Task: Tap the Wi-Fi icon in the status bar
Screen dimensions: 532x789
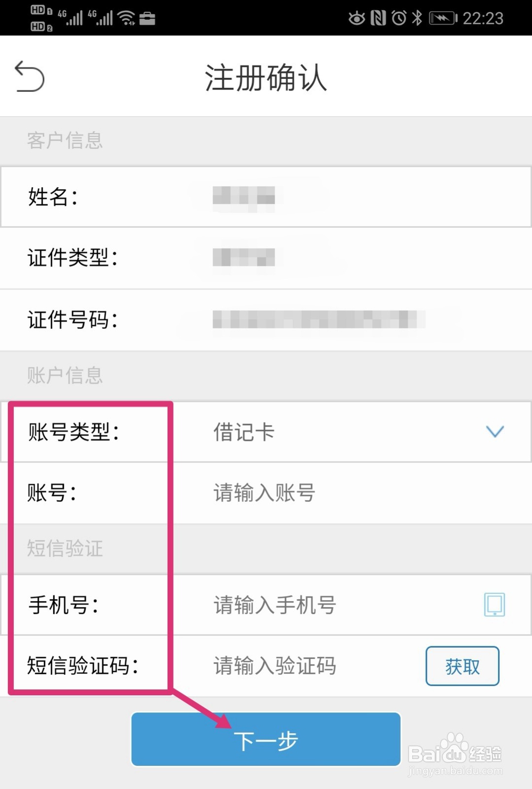Action: click(x=126, y=18)
